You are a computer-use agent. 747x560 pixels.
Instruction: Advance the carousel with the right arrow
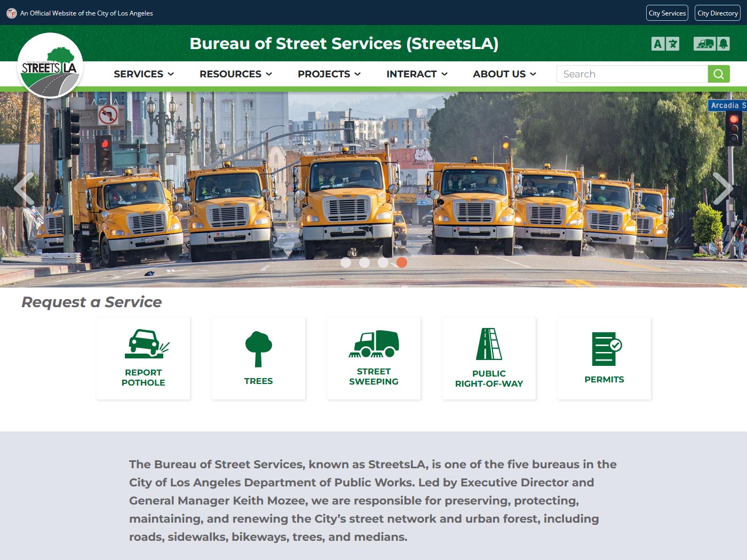point(724,188)
